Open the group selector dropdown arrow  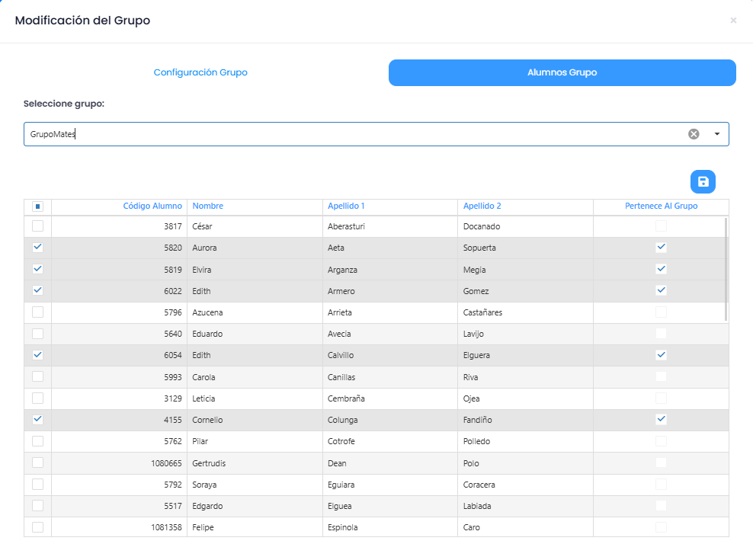pyautogui.click(x=717, y=134)
